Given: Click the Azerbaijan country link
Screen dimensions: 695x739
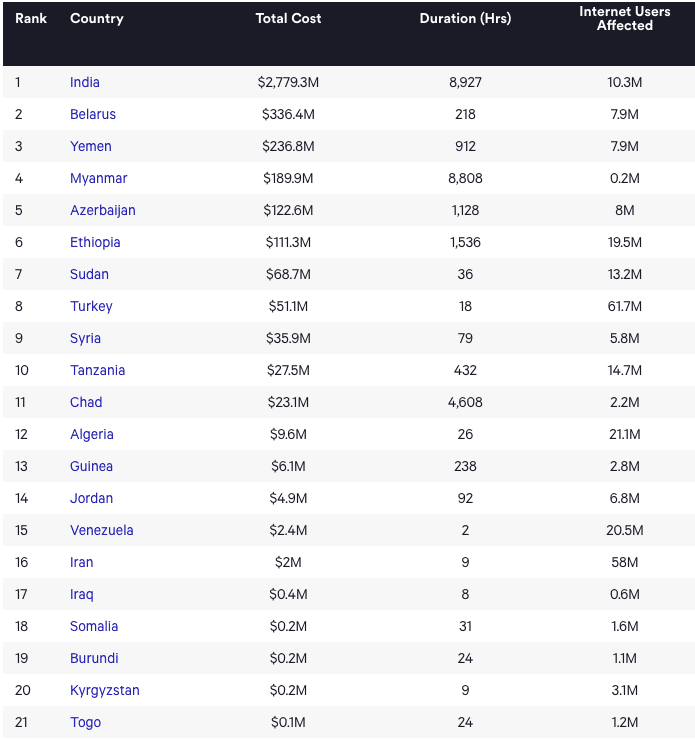Looking at the screenshot, I should tap(103, 210).
